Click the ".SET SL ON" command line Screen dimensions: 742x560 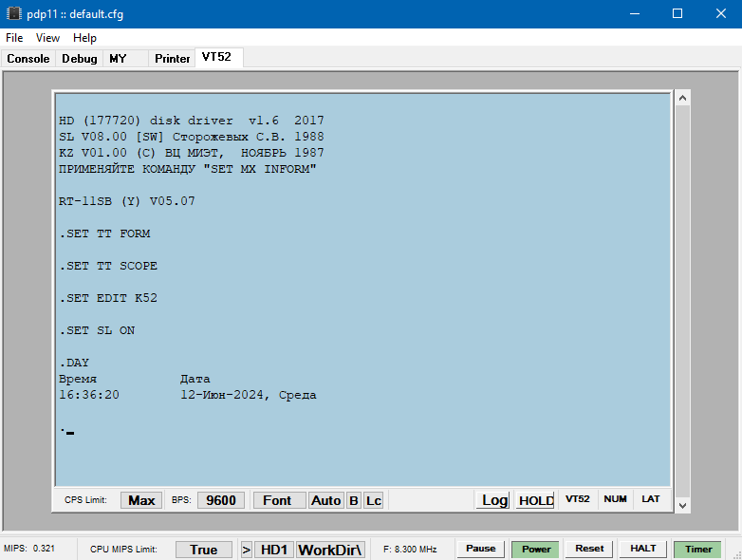coord(97,330)
